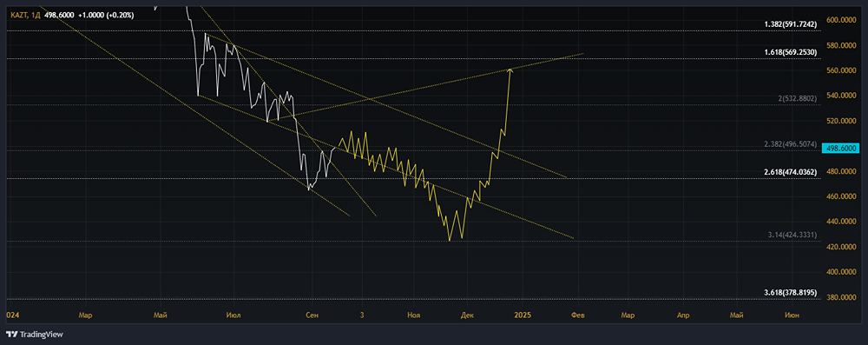Click the TradingView logo
Viewport: 868px width, 345px height.
click(35, 335)
